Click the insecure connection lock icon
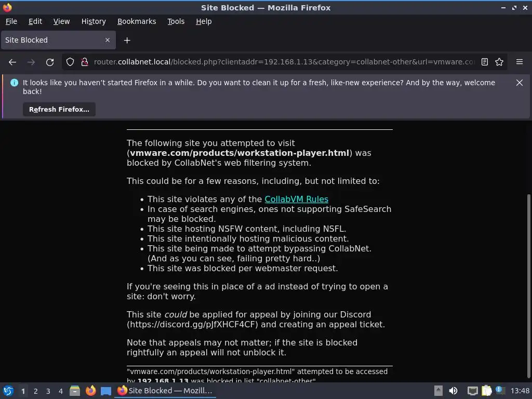This screenshot has height=399, width=532. click(85, 62)
